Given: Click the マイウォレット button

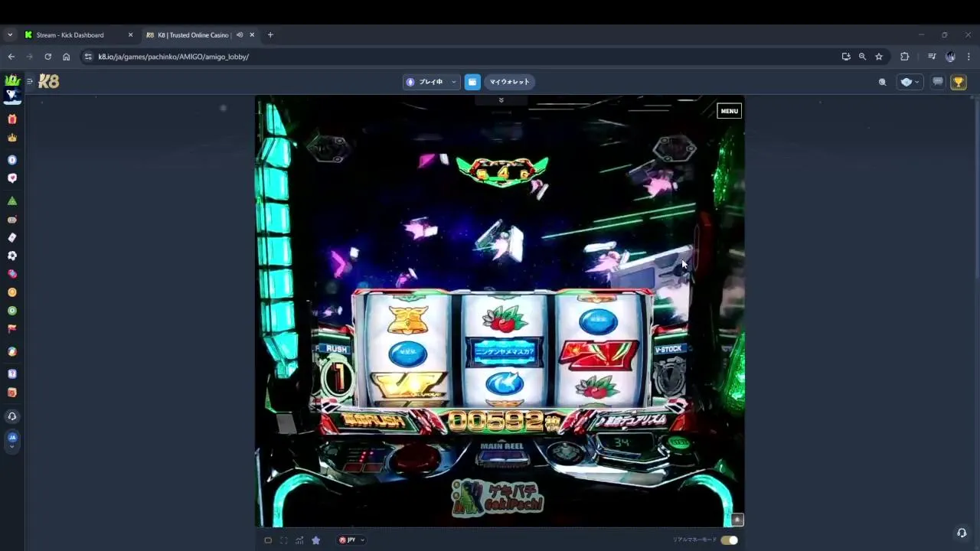Looking at the screenshot, I should pos(509,82).
